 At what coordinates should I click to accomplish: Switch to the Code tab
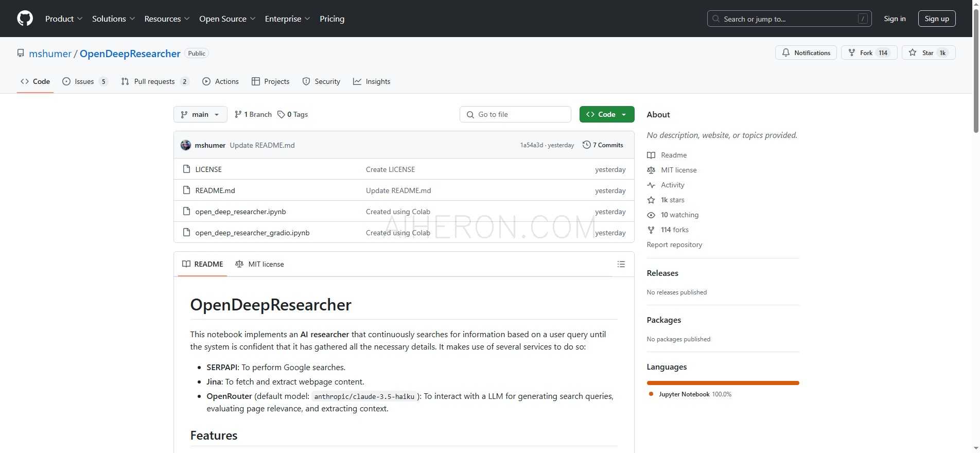(35, 81)
